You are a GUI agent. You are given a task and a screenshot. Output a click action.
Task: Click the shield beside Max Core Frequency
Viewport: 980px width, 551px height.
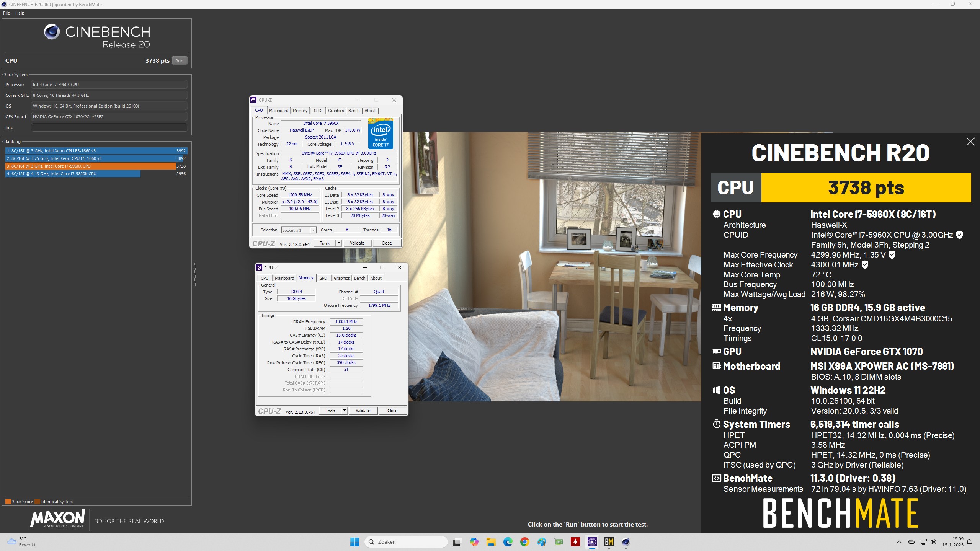point(892,255)
